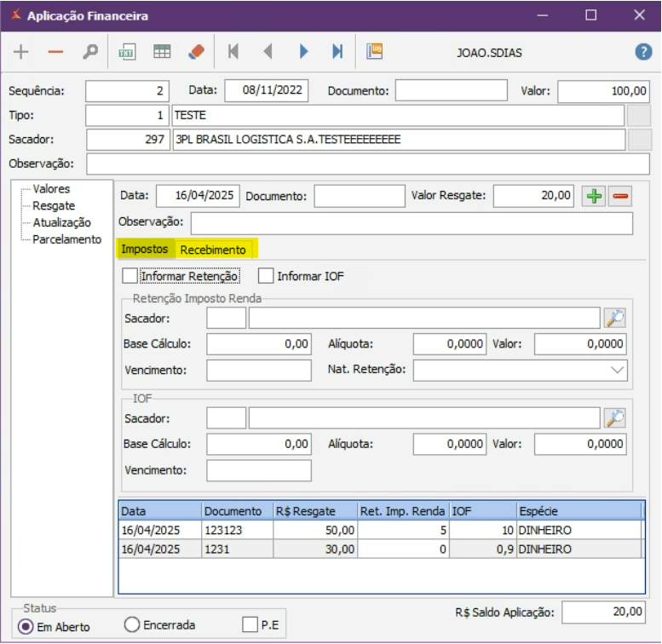Enable the Informar Retenção checkbox
Screen dimensions: 662x644
pos(130,276)
